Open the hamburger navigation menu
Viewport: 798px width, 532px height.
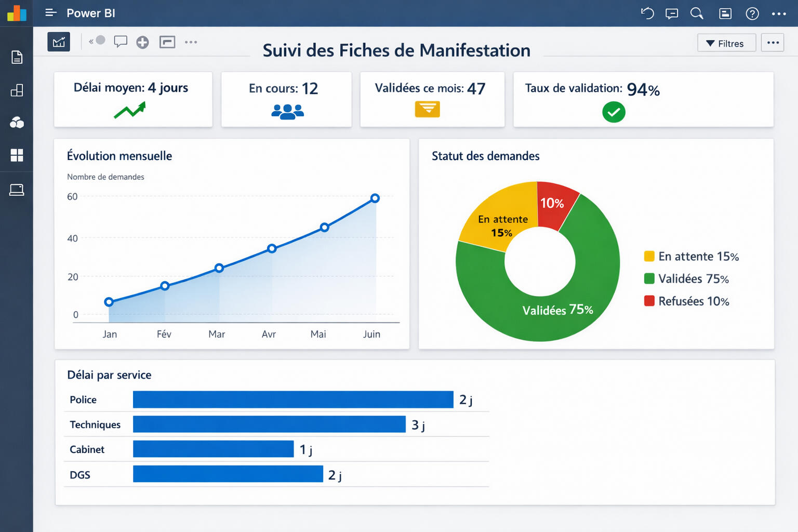50,13
